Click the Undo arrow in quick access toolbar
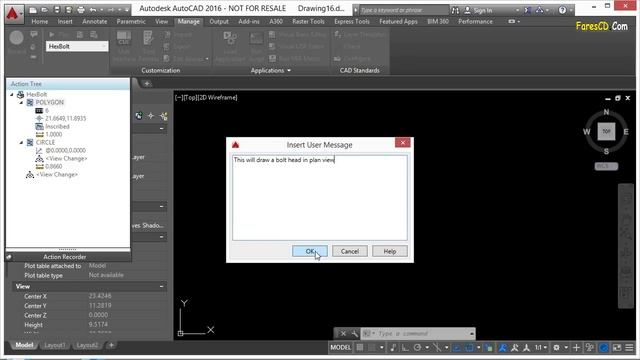Viewport: 640px width, 360px height. (x=93, y=10)
